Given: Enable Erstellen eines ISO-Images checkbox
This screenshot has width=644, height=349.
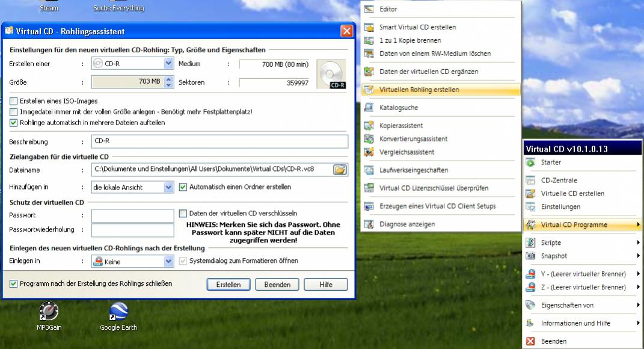Looking at the screenshot, I should coord(14,101).
